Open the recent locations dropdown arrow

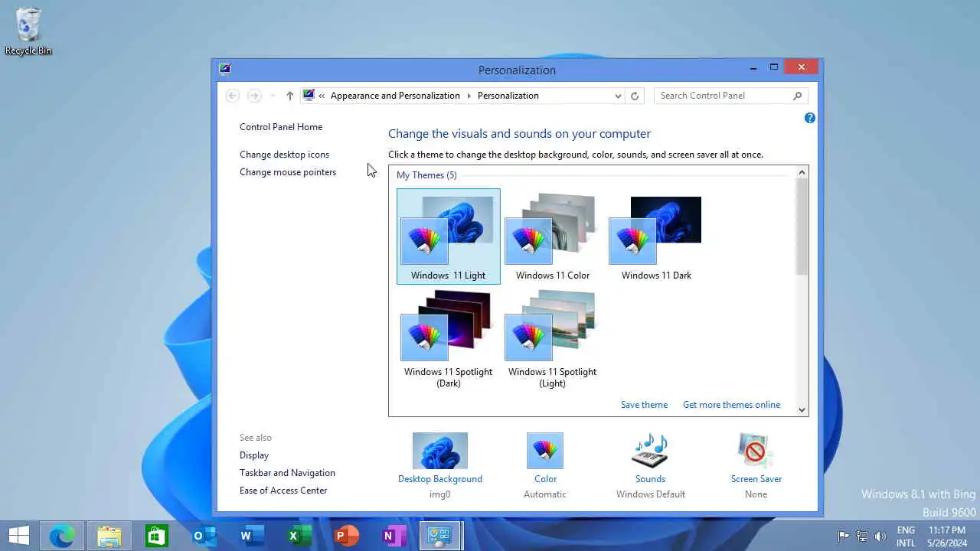tap(272, 96)
